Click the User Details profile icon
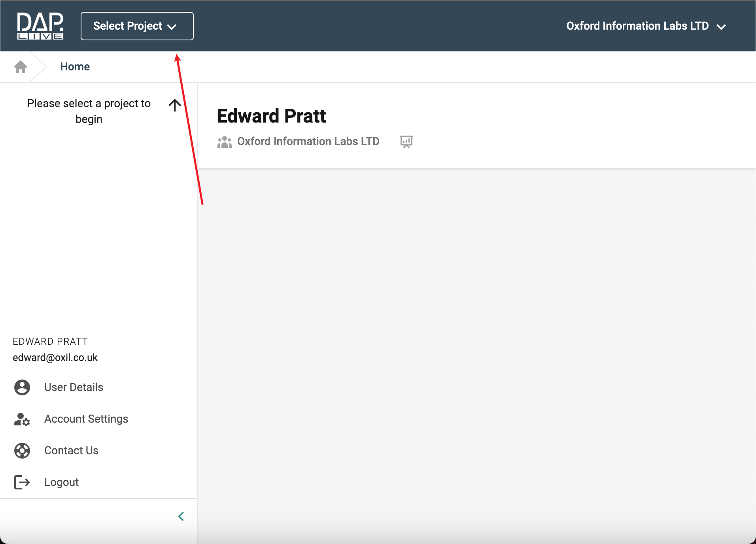Screen dimensions: 756x544 [x=22, y=387]
